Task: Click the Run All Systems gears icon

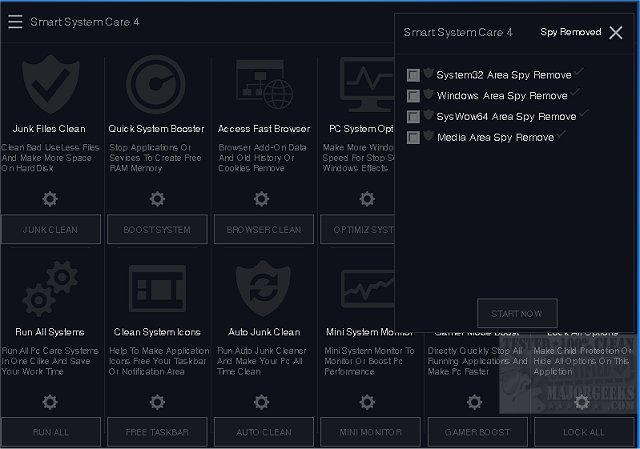Action: (50, 289)
